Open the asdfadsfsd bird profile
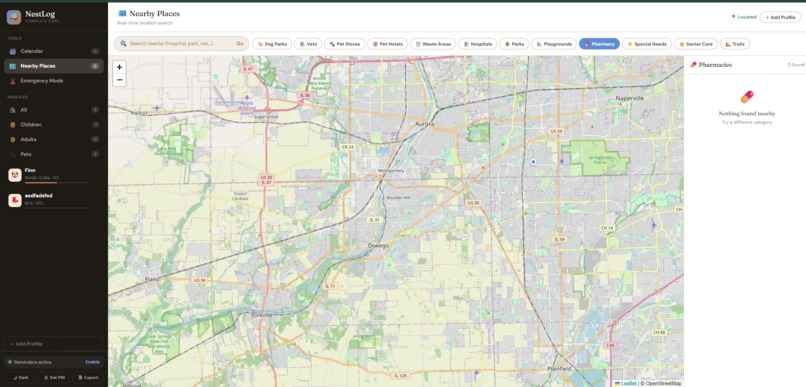The image size is (806, 387). point(53,200)
